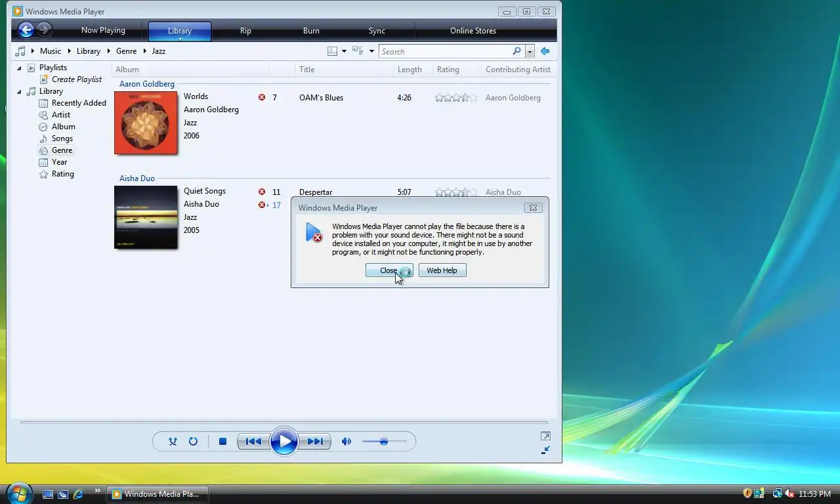Click Windows Media Player taskbar button
The height and width of the screenshot is (504, 840).
click(x=156, y=494)
